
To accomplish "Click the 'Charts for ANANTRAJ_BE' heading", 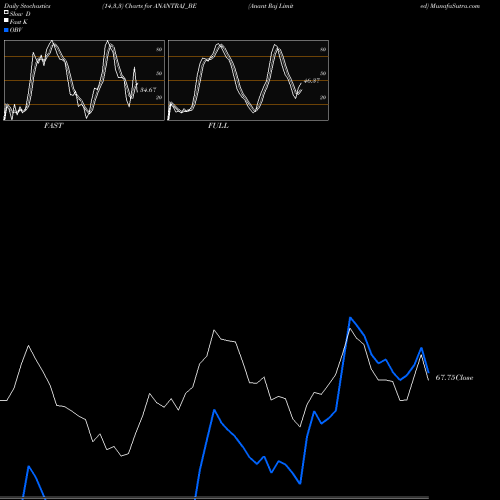I will pos(161,6).
